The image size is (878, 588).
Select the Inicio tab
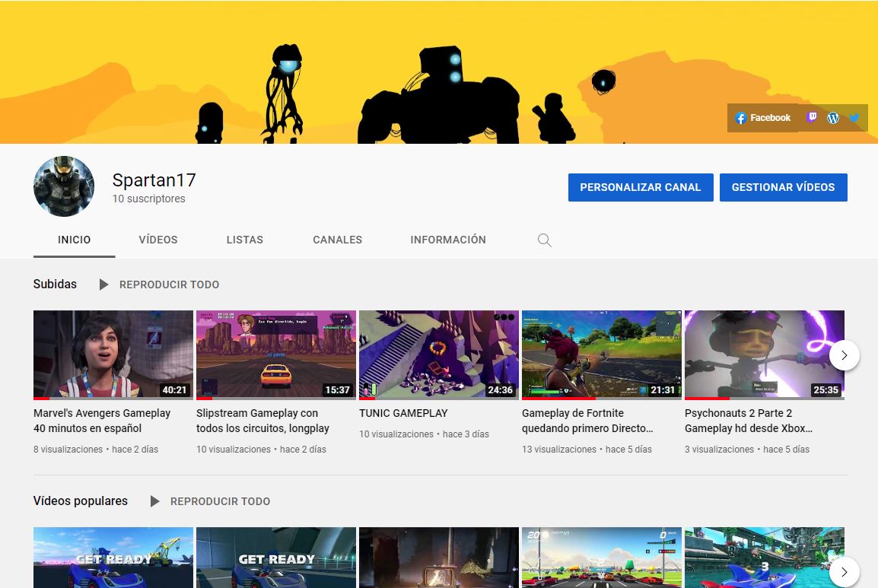click(x=74, y=240)
